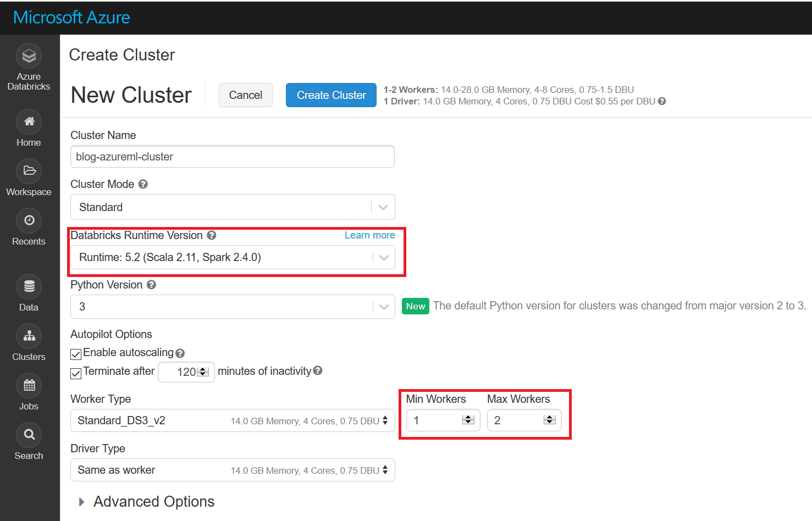Click the green New badge
Screen dimensions: 812x521
click(x=416, y=306)
